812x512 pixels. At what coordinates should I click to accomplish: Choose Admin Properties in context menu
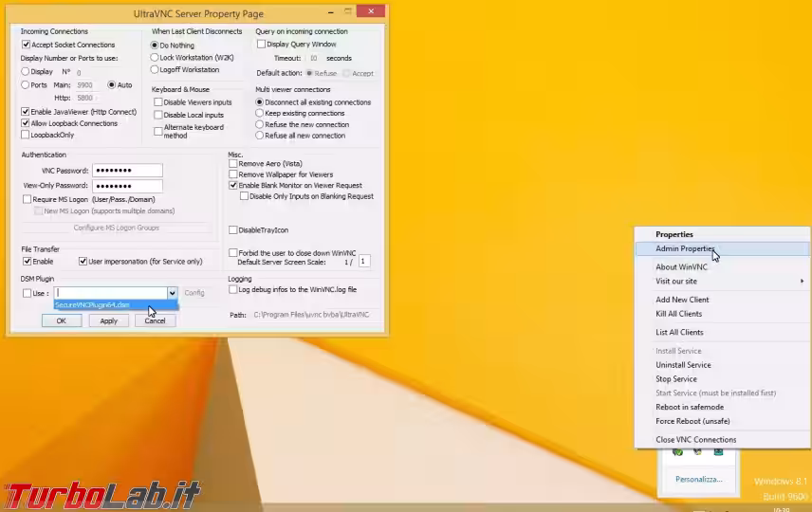(685, 248)
